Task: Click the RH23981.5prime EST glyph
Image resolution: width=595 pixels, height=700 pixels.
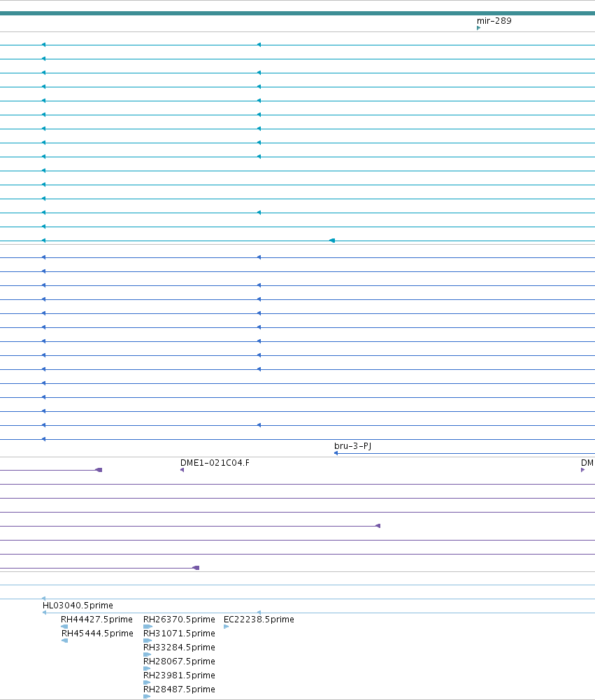Action: click(x=147, y=683)
